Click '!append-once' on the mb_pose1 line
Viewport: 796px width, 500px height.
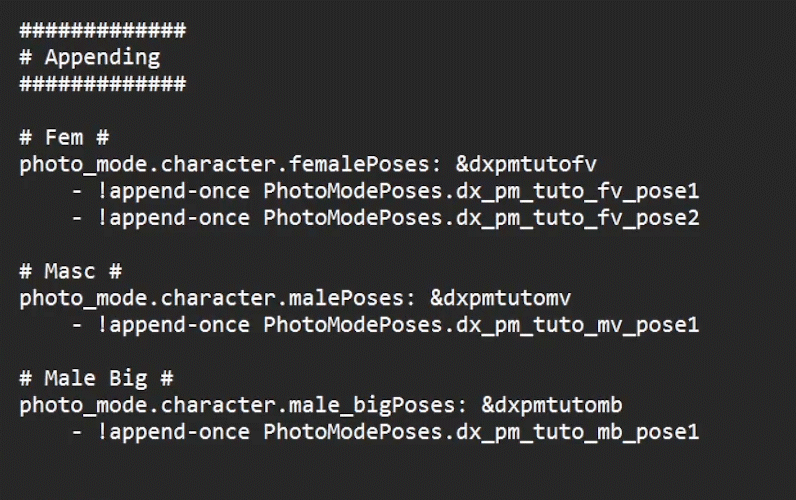pos(175,432)
